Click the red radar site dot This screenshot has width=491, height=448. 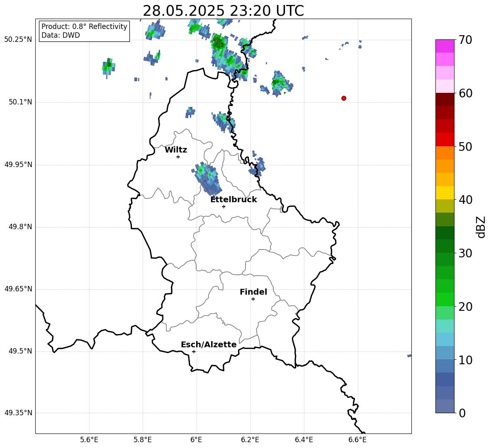(x=344, y=98)
